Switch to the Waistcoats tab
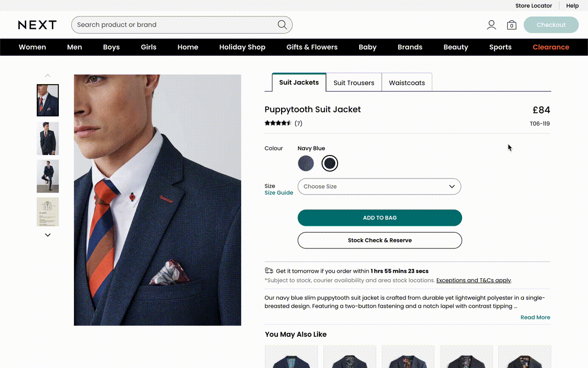 click(x=407, y=82)
